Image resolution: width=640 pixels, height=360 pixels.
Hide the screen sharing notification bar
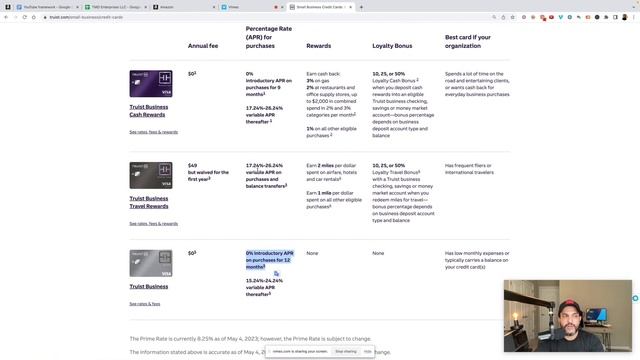click(x=367, y=351)
